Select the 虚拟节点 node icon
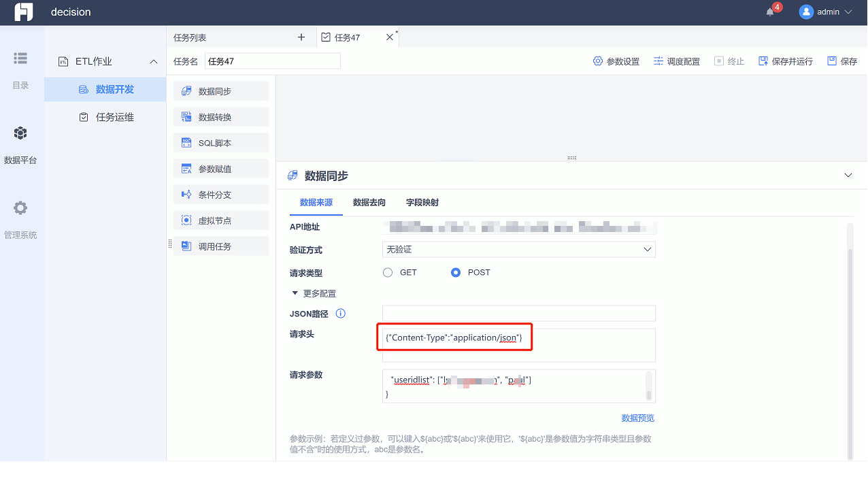Screen dimensions: 868x479 [x=186, y=220]
